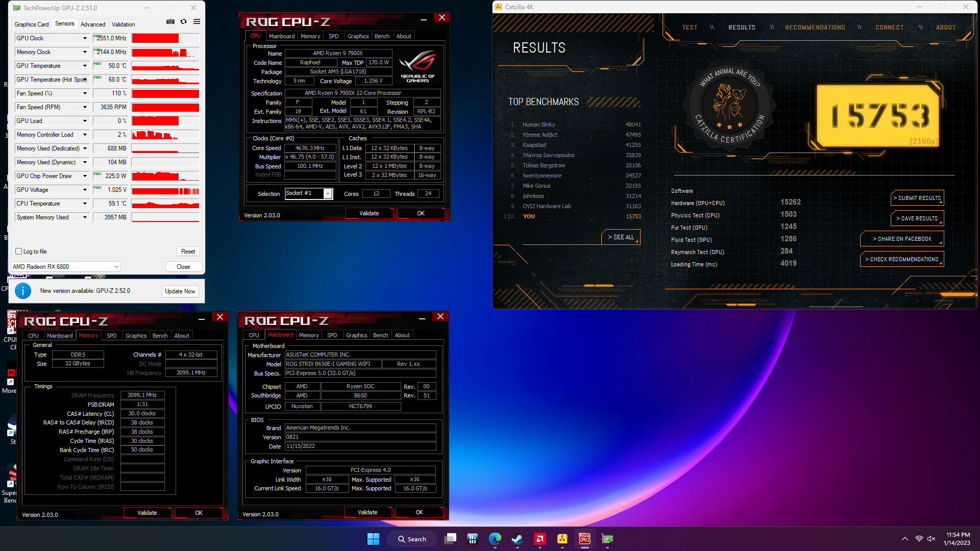980x551 pixels.
Task: Expand the GPU Temperature sensor dropdown
Action: click(x=85, y=66)
